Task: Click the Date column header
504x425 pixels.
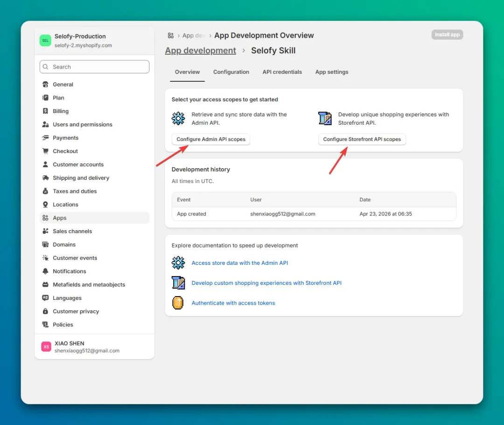Action: [365, 200]
